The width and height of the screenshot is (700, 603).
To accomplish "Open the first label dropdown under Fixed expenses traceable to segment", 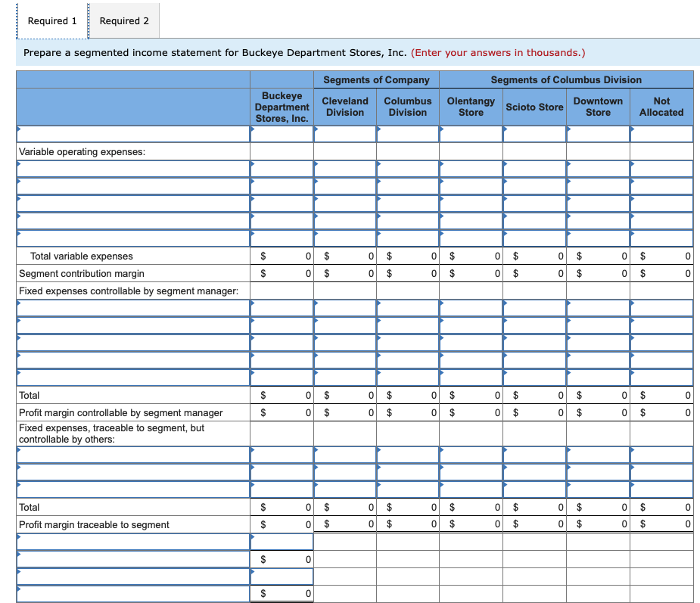I will (x=133, y=455).
